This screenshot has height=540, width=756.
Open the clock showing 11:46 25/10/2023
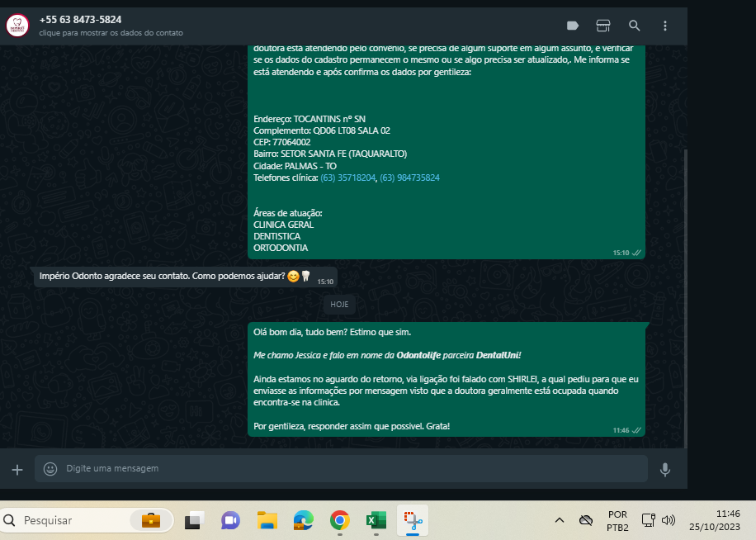[715, 521]
